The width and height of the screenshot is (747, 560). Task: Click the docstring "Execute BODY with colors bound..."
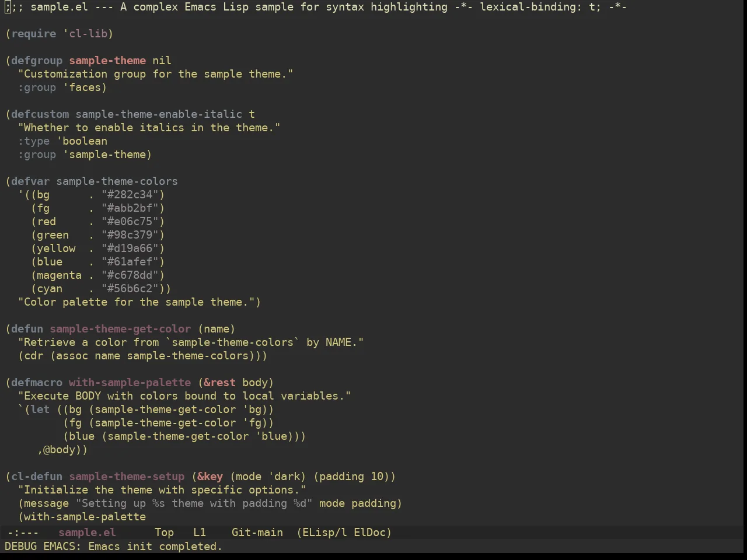[x=184, y=396]
